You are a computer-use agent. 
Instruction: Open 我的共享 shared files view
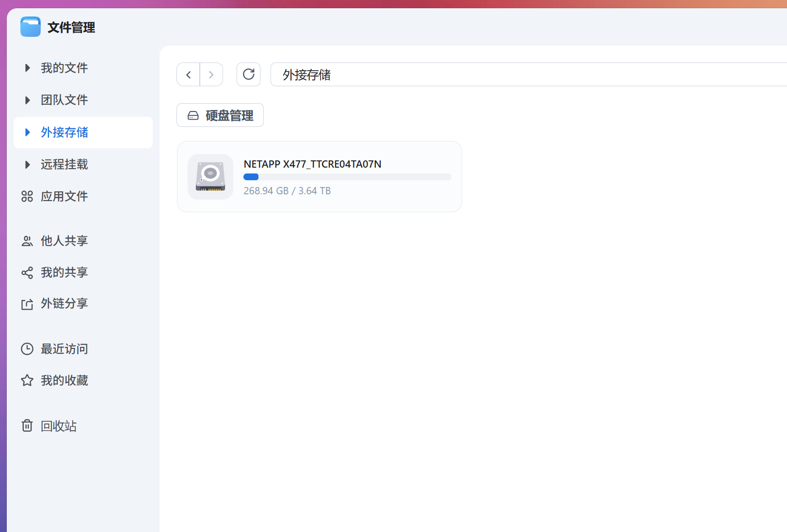(x=64, y=272)
